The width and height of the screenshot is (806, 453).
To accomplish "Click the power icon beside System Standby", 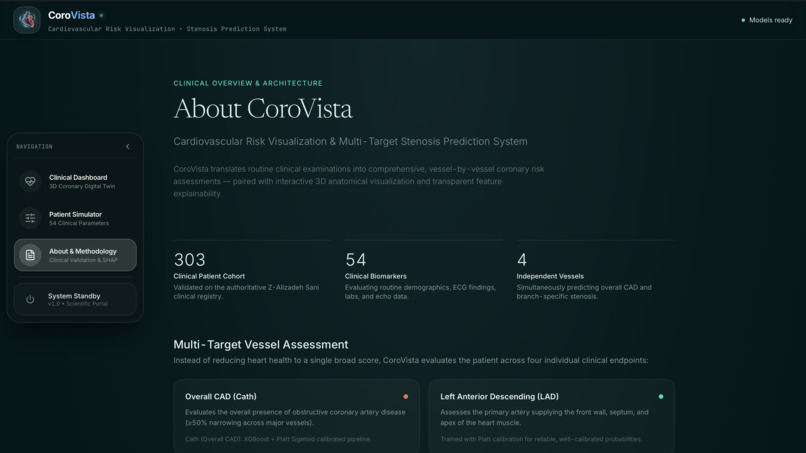I will point(30,299).
